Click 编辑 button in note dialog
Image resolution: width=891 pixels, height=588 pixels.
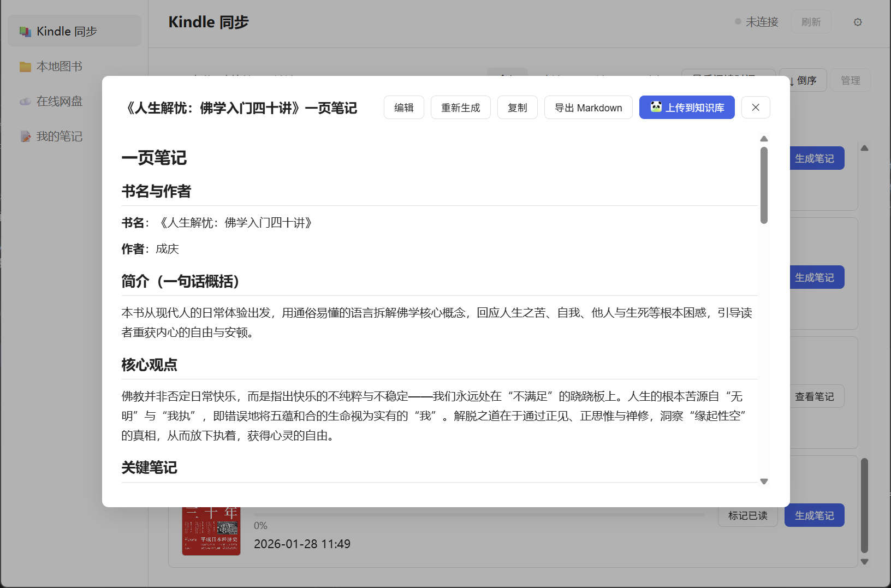pyautogui.click(x=404, y=108)
